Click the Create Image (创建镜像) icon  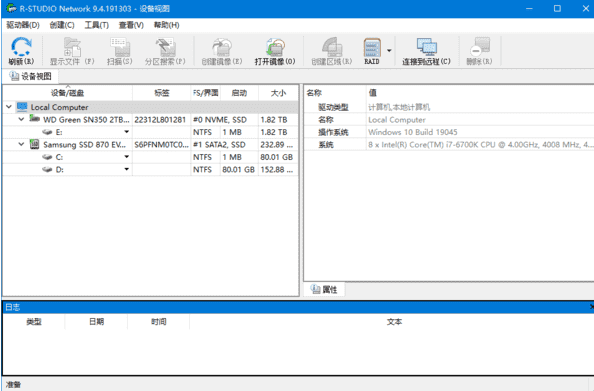tap(222, 47)
